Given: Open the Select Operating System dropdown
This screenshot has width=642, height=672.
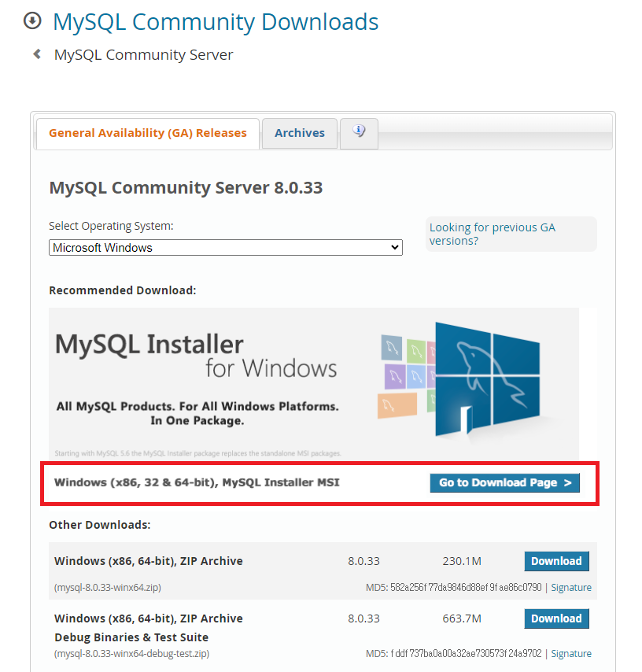Looking at the screenshot, I should pos(226,247).
